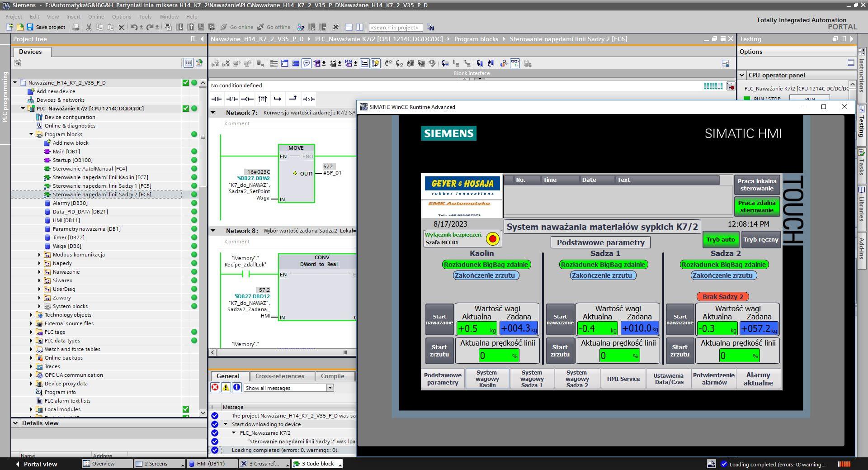868x470 pixels.
Task: Switch HMI to Tryb auto mode
Action: (720, 240)
